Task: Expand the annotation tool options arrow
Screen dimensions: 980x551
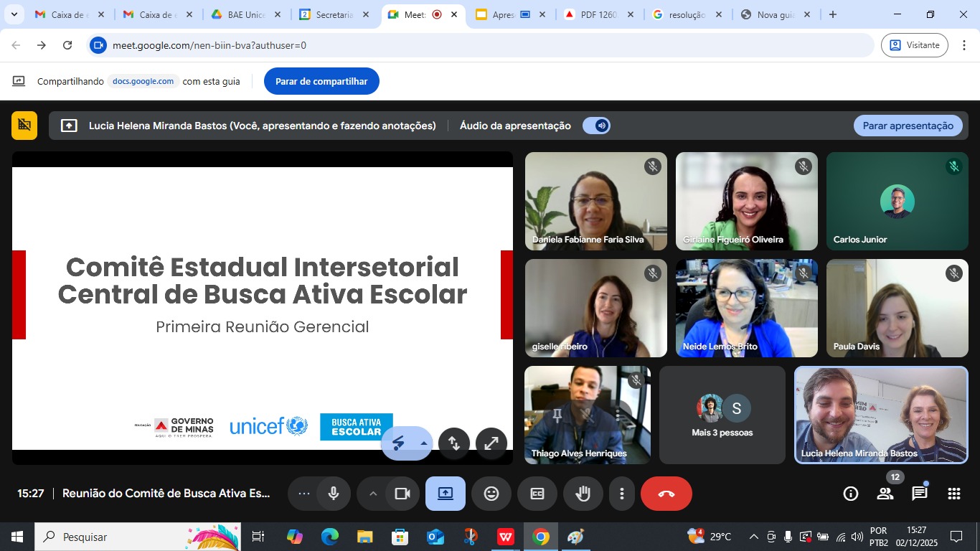Action: [424, 443]
